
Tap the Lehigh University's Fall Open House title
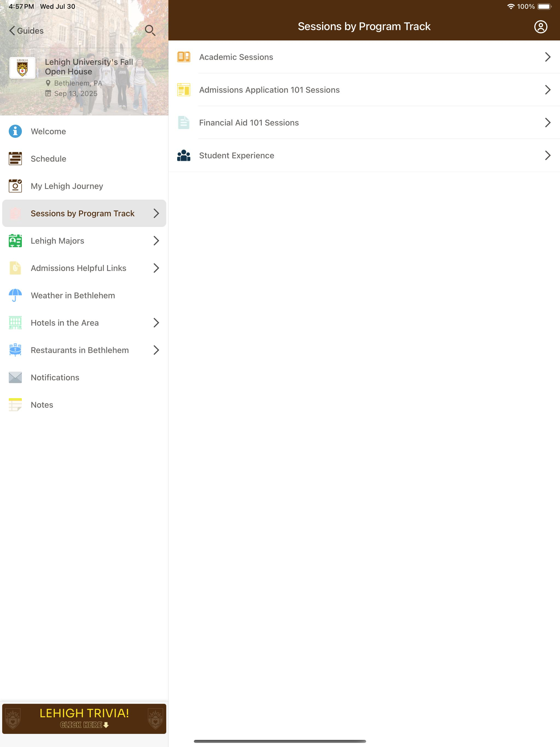(89, 66)
